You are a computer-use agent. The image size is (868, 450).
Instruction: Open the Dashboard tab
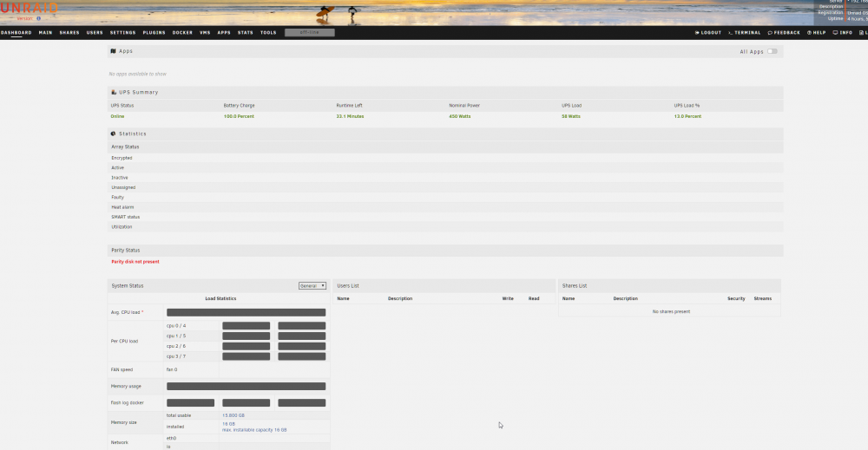(16, 33)
